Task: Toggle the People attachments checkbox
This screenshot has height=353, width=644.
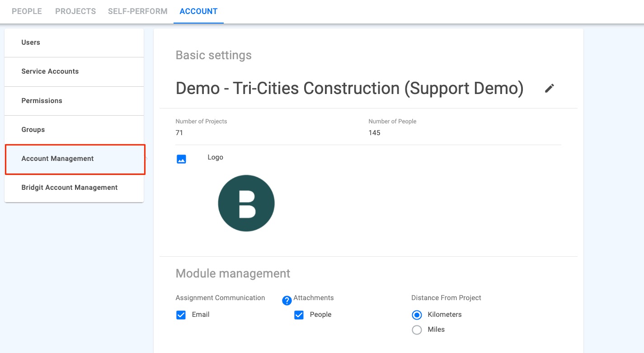Action: point(299,315)
